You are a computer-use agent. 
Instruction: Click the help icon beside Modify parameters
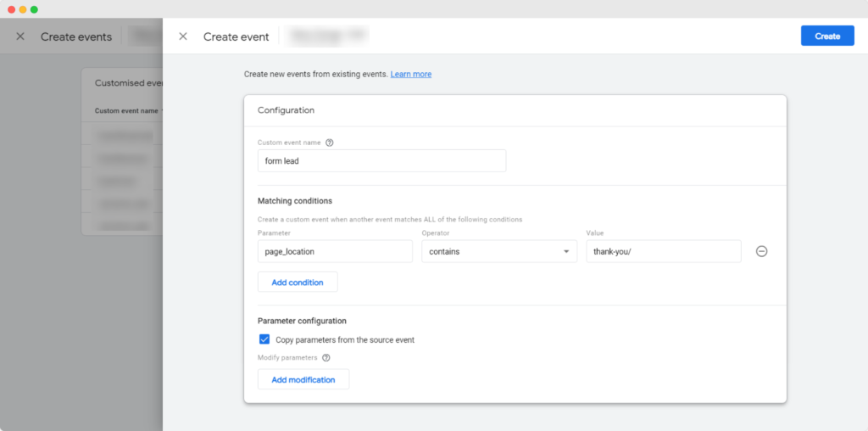326,358
